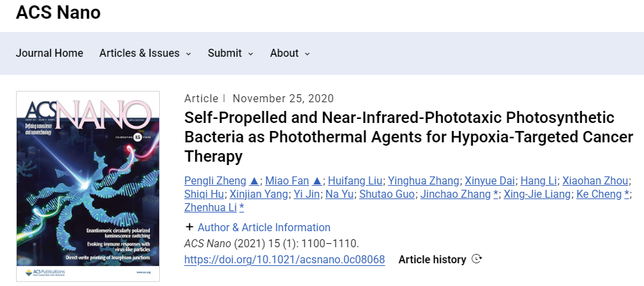Click the asterisk after Zhenhua Li
Image resolution: width=644 pixels, height=286 pixels.
241,208
